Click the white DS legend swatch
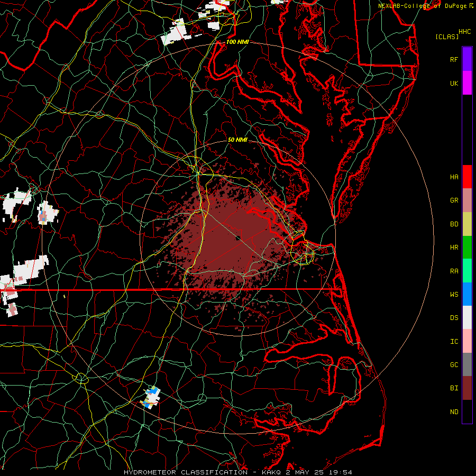Screen dimensions: 476x476 (x=467, y=317)
